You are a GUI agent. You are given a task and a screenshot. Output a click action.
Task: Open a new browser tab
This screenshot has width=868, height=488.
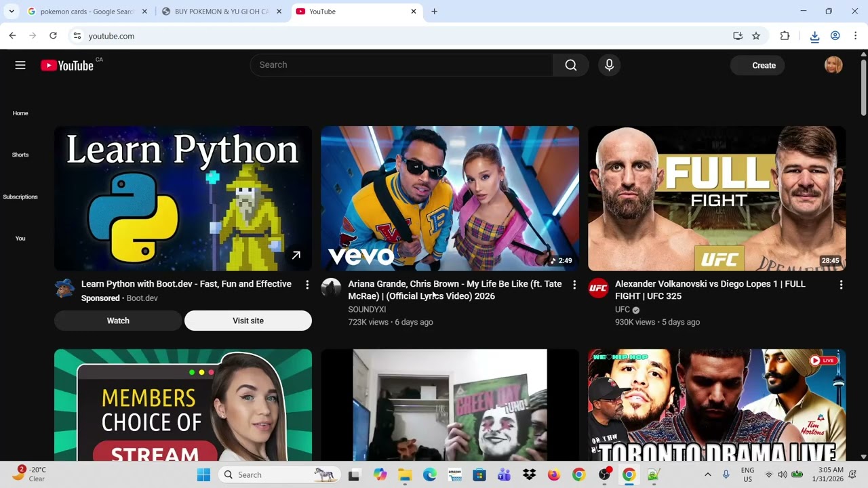[434, 12]
